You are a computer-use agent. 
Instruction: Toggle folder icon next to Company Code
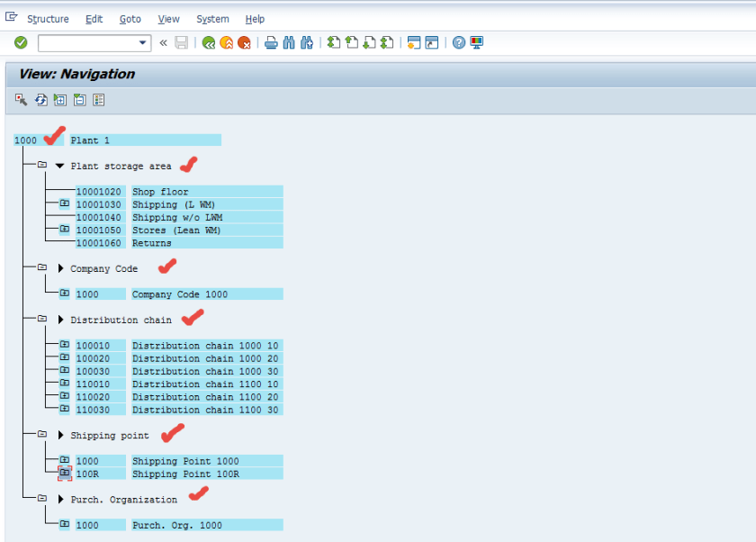click(42, 266)
